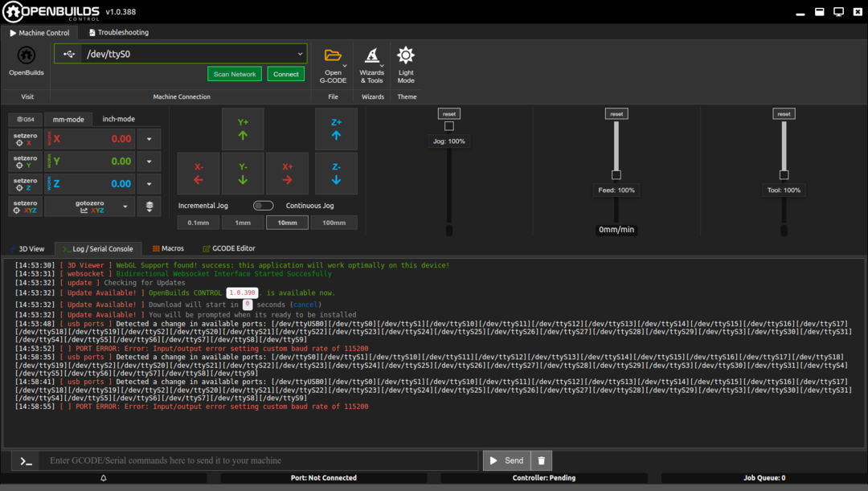Click the Connect button
Viewport: 868px width, 491px height.
pyautogui.click(x=285, y=74)
